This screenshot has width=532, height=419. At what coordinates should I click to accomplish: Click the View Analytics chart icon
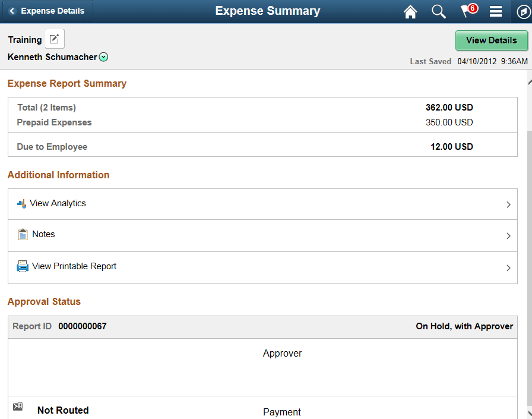[x=21, y=203]
